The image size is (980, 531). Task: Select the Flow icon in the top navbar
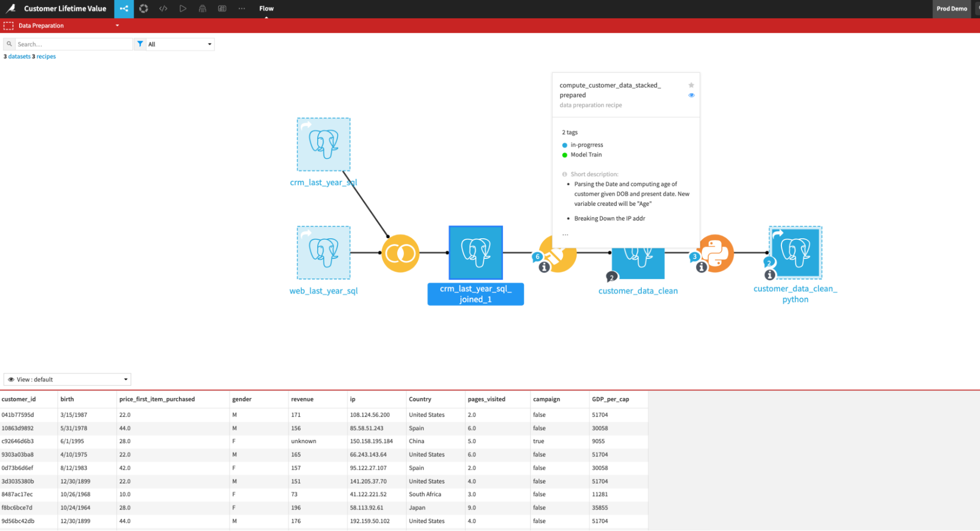(124, 8)
